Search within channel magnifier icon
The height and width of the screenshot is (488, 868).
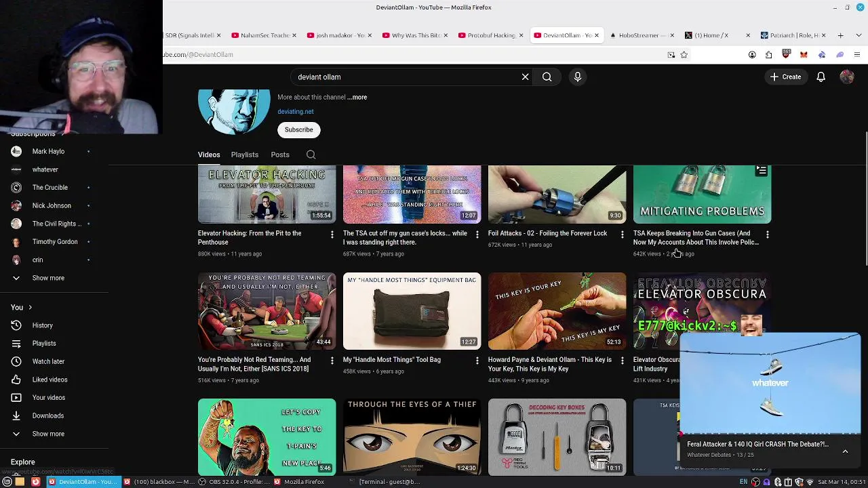[311, 155]
